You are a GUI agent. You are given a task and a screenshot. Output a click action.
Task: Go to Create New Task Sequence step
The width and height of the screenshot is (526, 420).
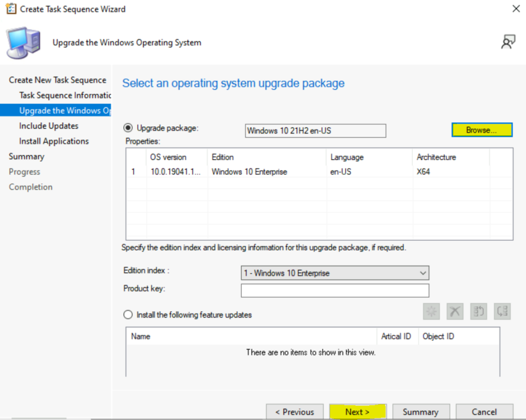coord(58,80)
